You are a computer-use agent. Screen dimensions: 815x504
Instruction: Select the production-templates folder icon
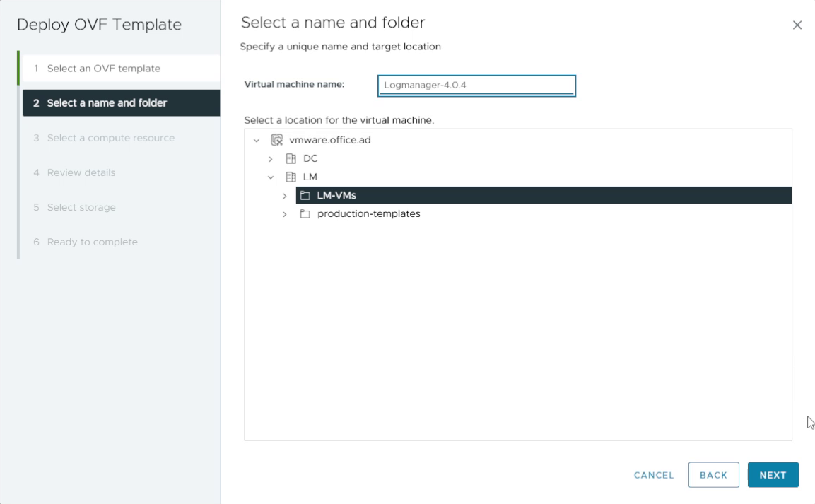click(x=305, y=213)
